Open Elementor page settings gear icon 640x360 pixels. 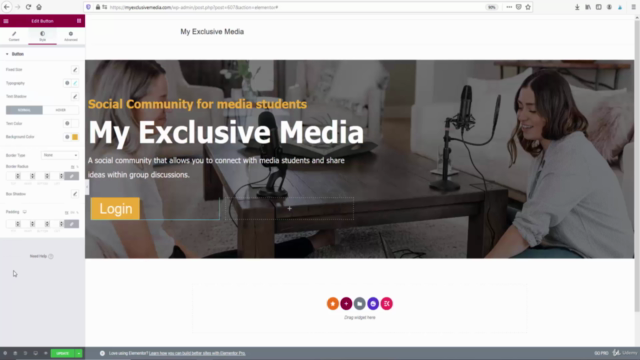click(x=5, y=353)
